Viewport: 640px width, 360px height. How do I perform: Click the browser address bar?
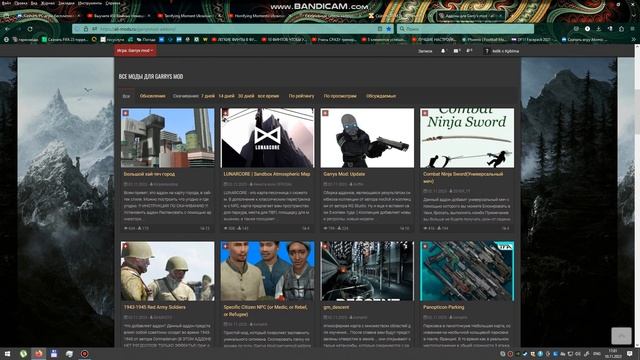pyautogui.click(x=233, y=29)
